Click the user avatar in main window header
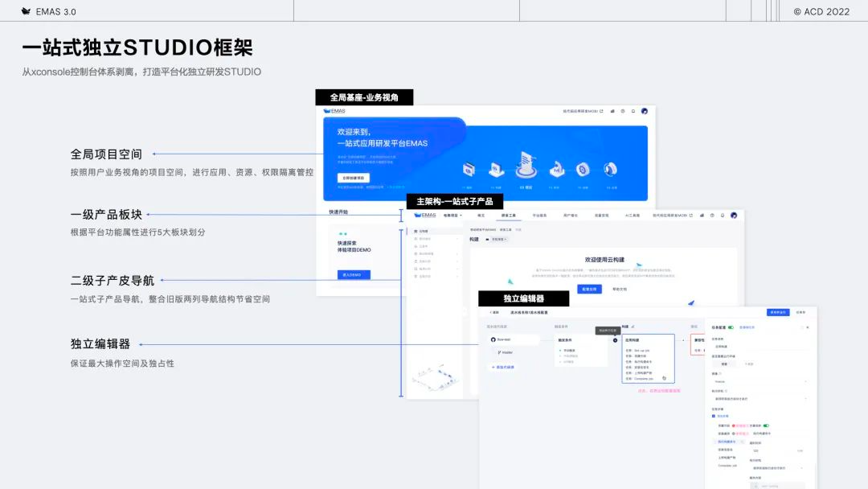Screen dimensions: 868x489 pyautogui.click(x=734, y=216)
